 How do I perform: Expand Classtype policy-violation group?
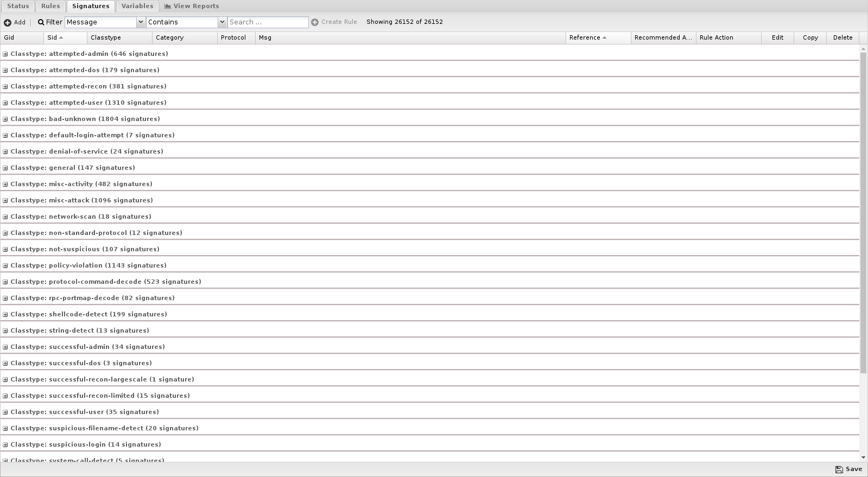tap(5, 265)
